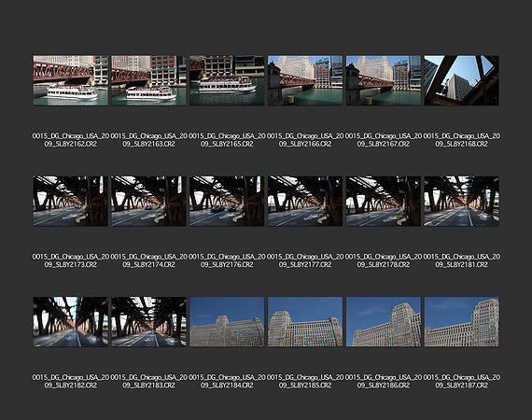Select the thumbnail for SL8Y2185.CR2
The height and width of the screenshot is (420, 532).
[x=305, y=322]
